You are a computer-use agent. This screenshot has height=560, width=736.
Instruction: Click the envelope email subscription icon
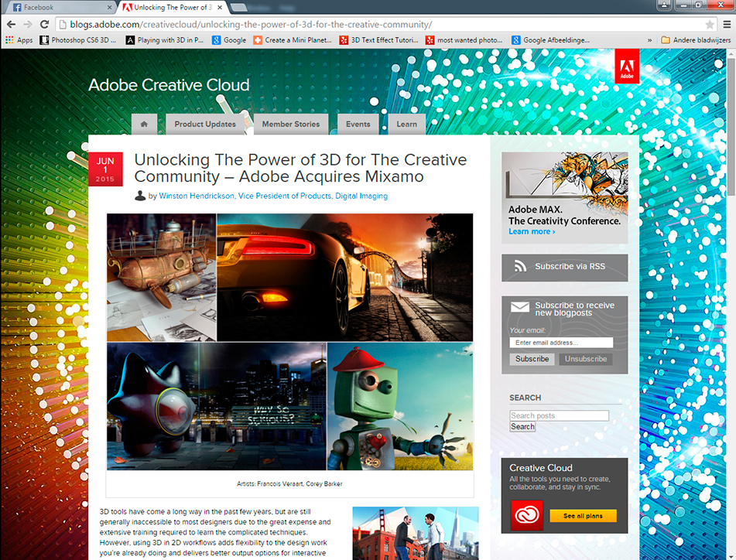520,307
